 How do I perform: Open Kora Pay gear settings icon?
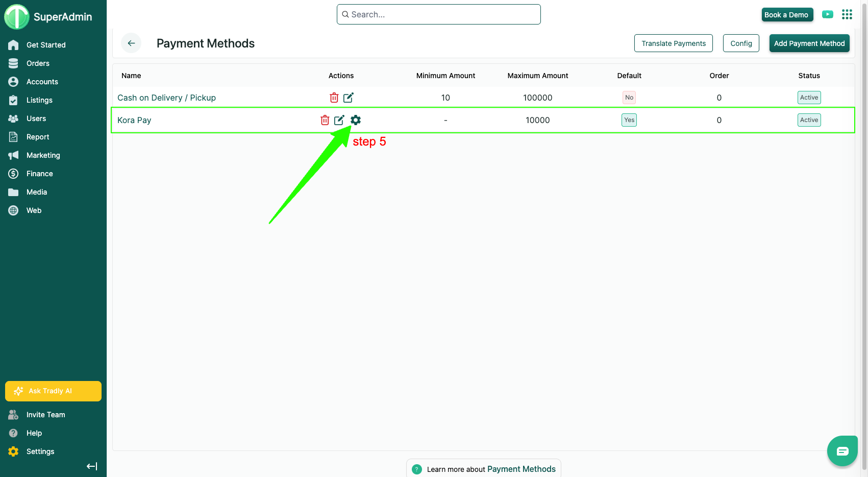point(356,120)
